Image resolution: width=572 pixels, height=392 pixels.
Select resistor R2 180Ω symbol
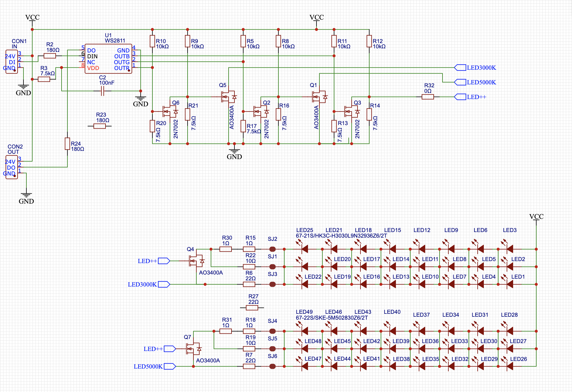[x=50, y=56]
